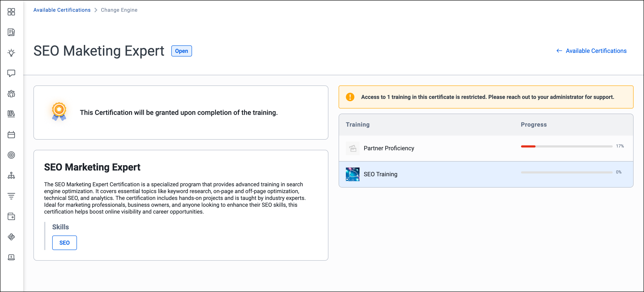
Task: Open the chat bubble sidebar icon
Action: coord(11,73)
